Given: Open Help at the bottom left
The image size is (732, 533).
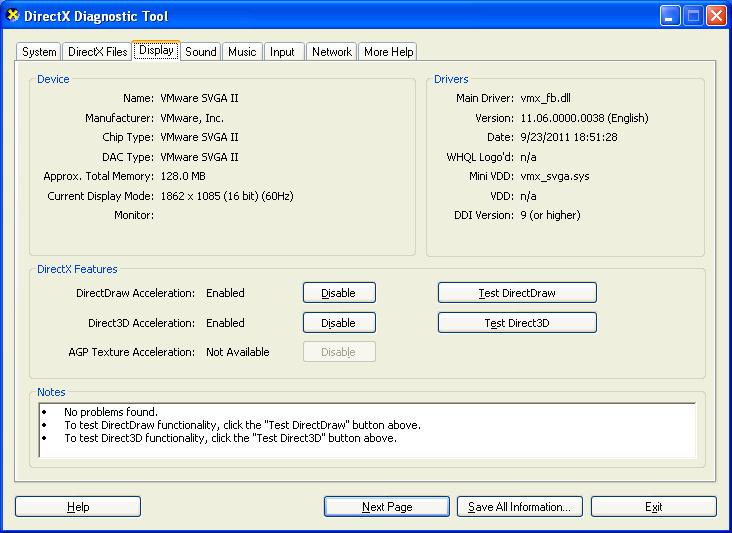Looking at the screenshot, I should coord(78,507).
